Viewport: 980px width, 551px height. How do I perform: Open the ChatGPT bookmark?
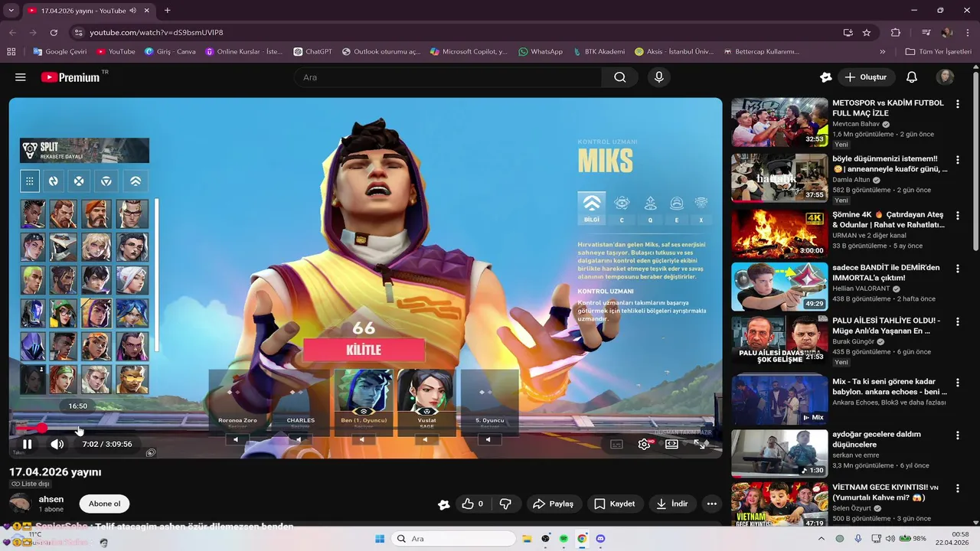click(312, 52)
